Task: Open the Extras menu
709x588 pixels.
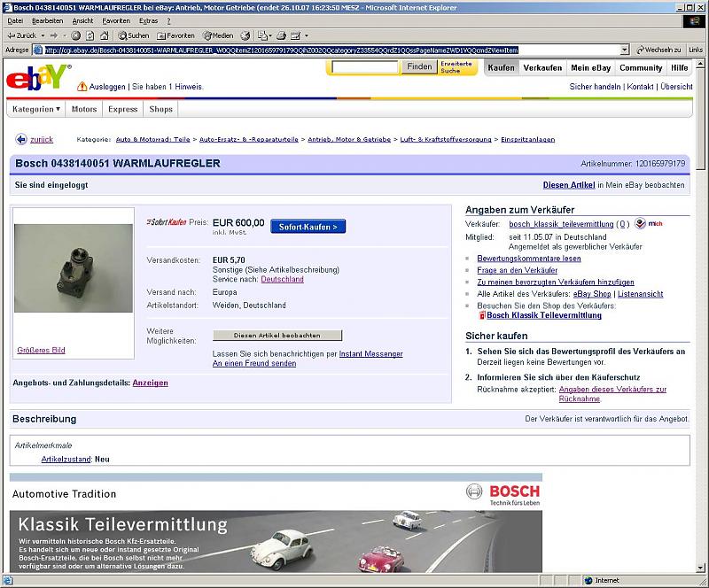Action: (148, 20)
